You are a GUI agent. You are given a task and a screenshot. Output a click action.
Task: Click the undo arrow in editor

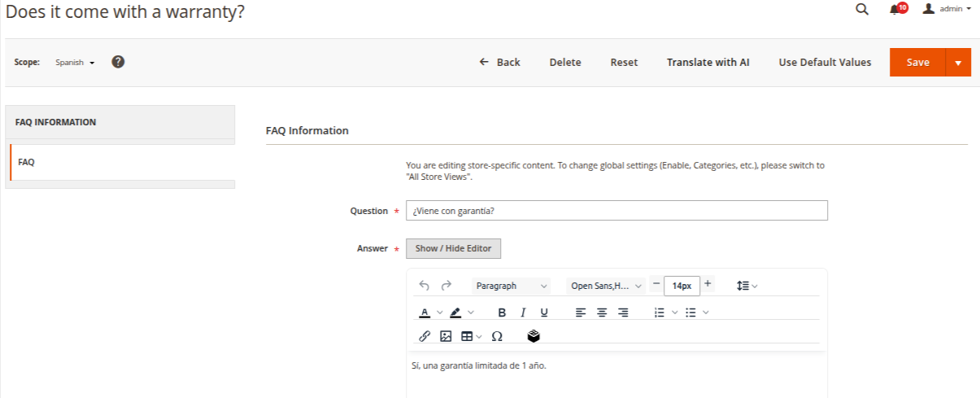(x=424, y=286)
